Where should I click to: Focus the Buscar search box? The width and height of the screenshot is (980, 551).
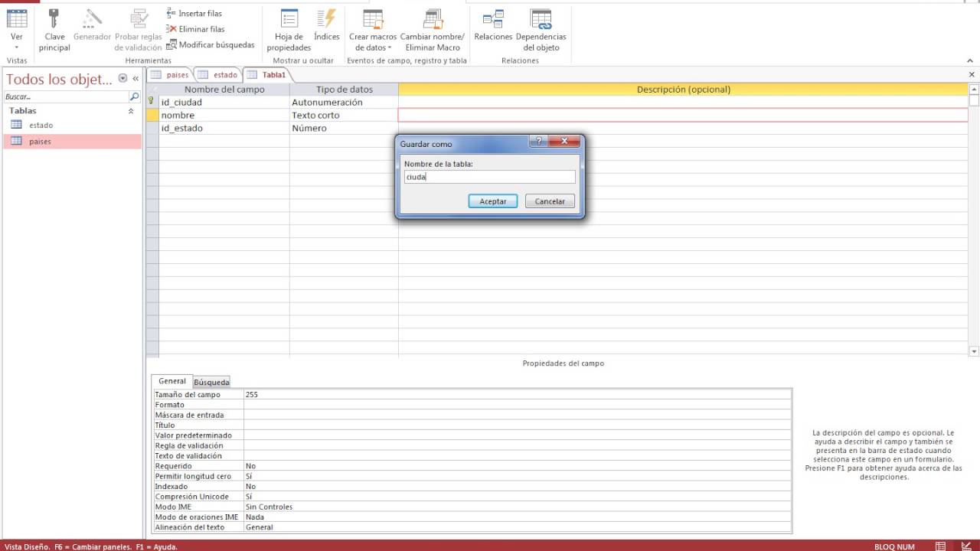click(x=66, y=97)
